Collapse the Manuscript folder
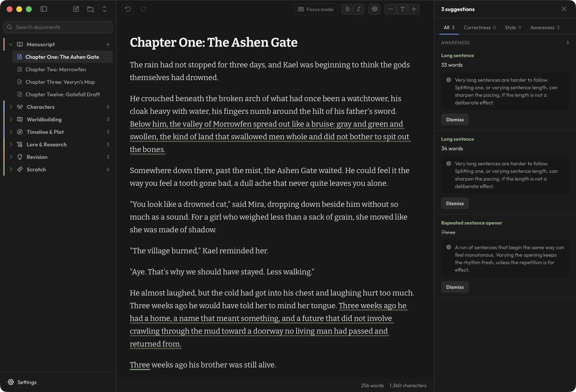 (11, 44)
